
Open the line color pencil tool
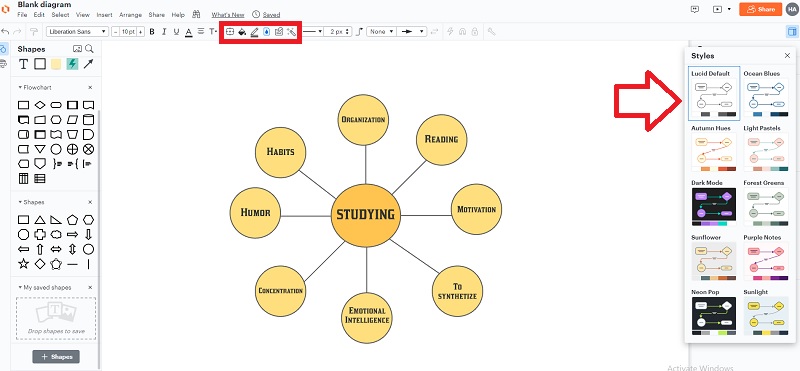[255, 32]
